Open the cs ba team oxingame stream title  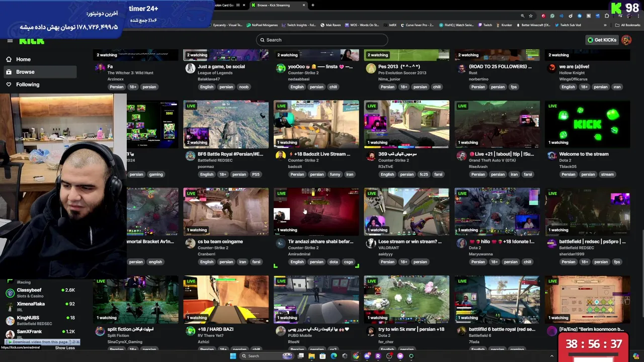click(220, 241)
